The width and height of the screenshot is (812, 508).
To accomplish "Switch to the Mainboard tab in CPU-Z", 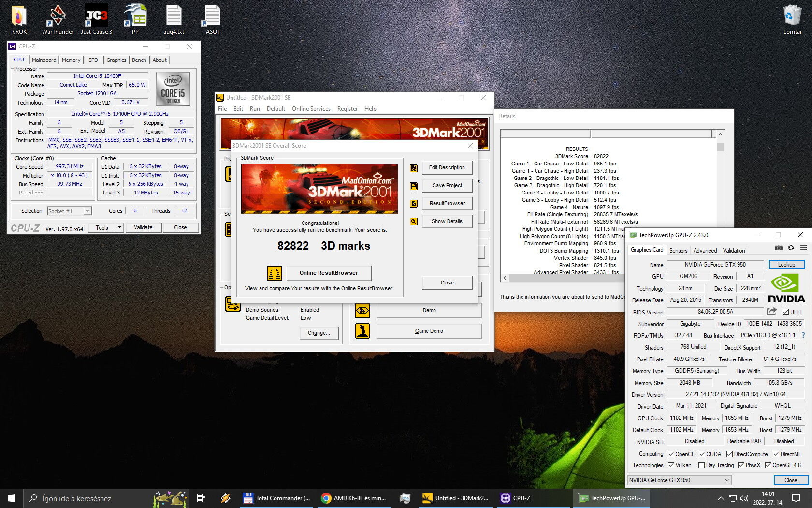I will (44, 60).
